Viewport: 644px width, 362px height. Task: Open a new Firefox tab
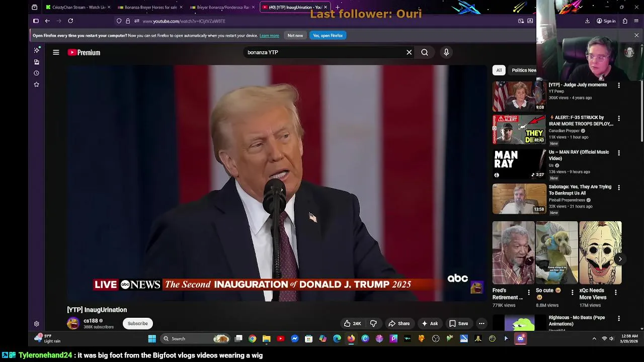[338, 7]
